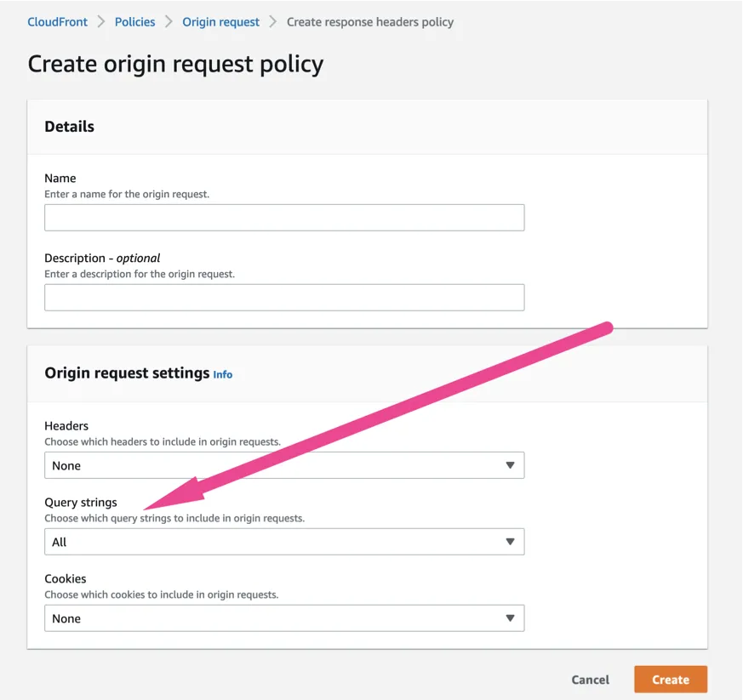This screenshot has height=700, width=743.
Task: Click the chevron after CloudFront breadcrumb
Action: [101, 22]
